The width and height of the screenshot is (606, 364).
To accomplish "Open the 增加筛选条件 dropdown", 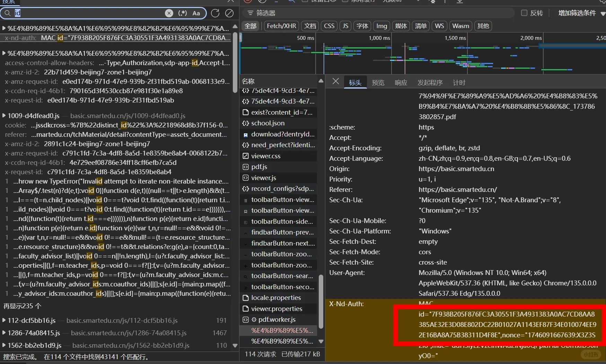I will 582,13.
